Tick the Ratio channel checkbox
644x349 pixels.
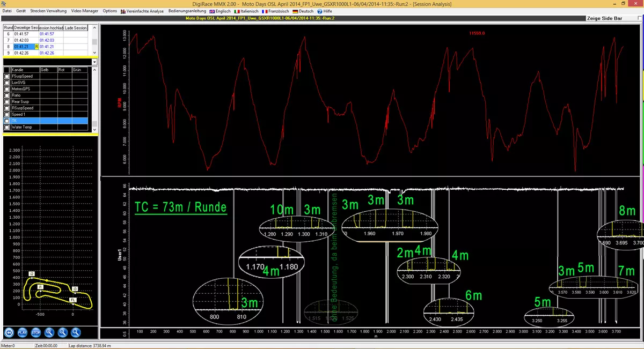[7, 95]
